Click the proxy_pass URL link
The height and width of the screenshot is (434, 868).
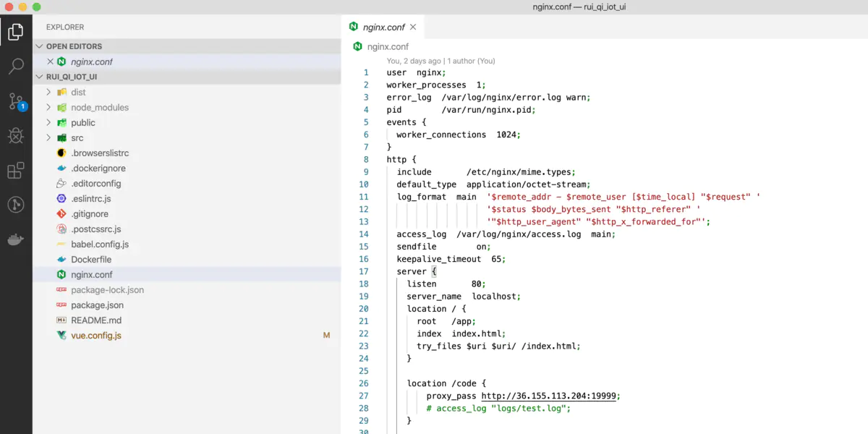550,396
